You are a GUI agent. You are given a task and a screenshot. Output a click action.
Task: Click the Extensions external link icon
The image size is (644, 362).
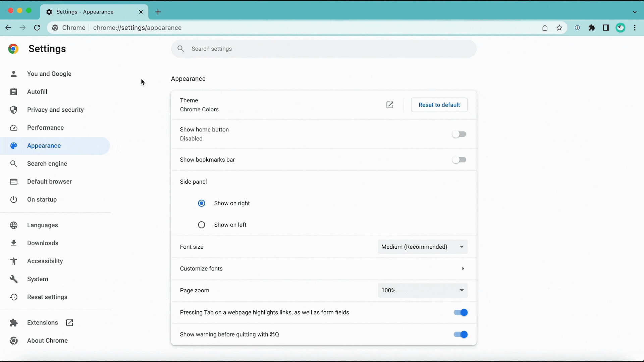point(70,323)
